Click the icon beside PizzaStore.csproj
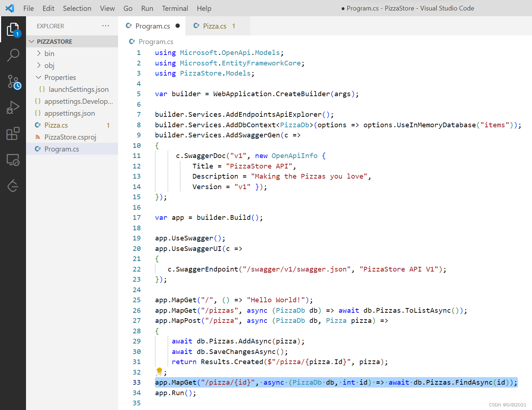The height and width of the screenshot is (410, 532). coord(38,137)
